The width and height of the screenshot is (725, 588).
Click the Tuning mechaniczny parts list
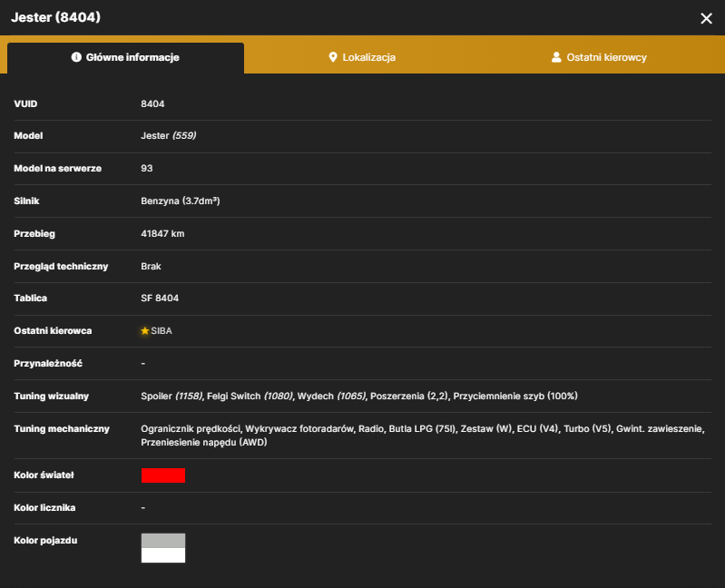tap(423, 436)
